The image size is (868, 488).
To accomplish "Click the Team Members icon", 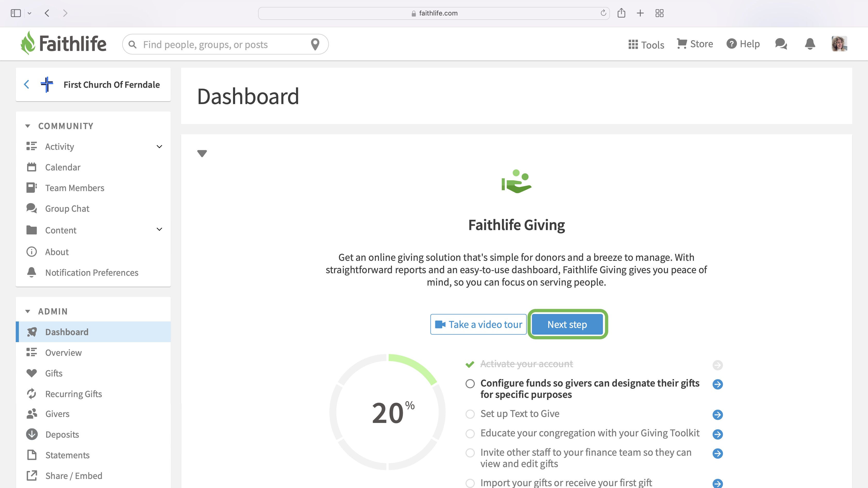I will pos(32,188).
